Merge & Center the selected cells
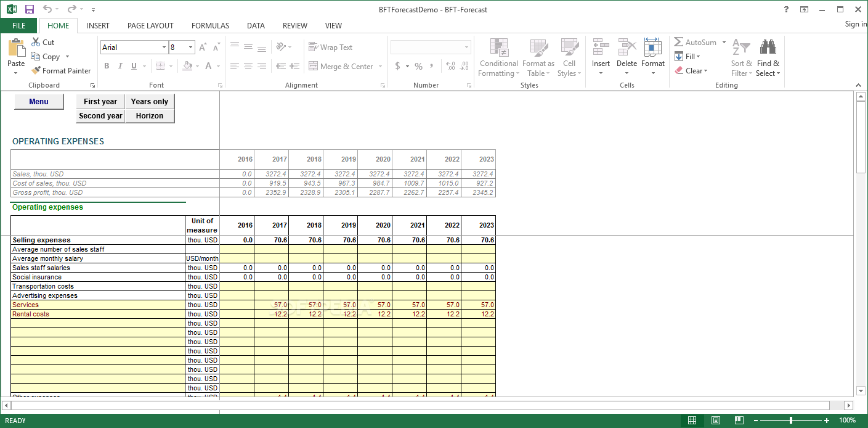This screenshot has height=428, width=868. [x=341, y=66]
